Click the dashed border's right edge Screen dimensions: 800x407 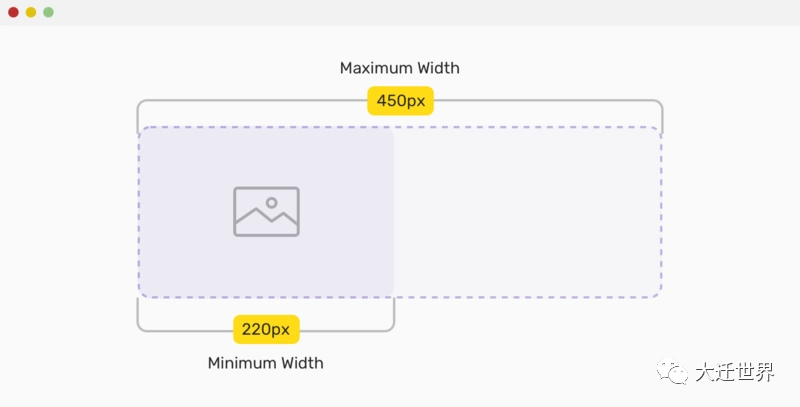click(x=661, y=212)
